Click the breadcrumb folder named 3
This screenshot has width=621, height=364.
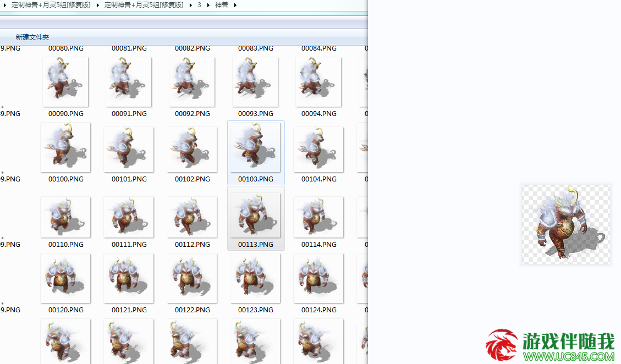(x=199, y=5)
